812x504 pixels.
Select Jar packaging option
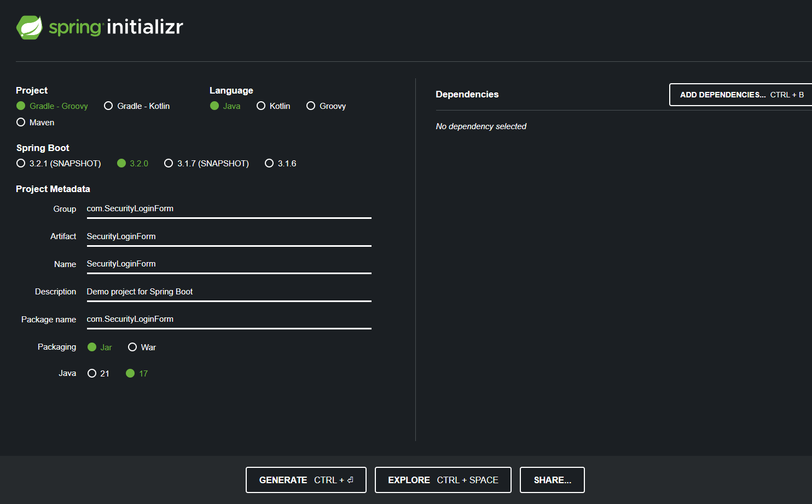click(x=100, y=347)
